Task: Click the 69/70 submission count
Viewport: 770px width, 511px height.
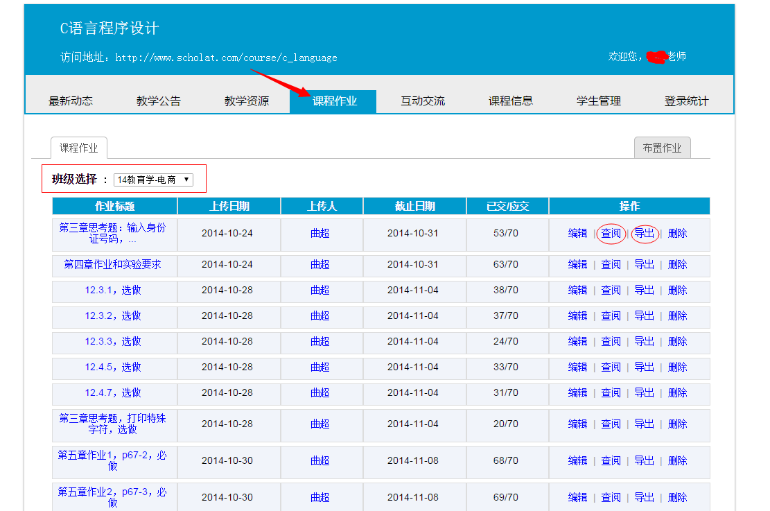Action: click(506, 497)
